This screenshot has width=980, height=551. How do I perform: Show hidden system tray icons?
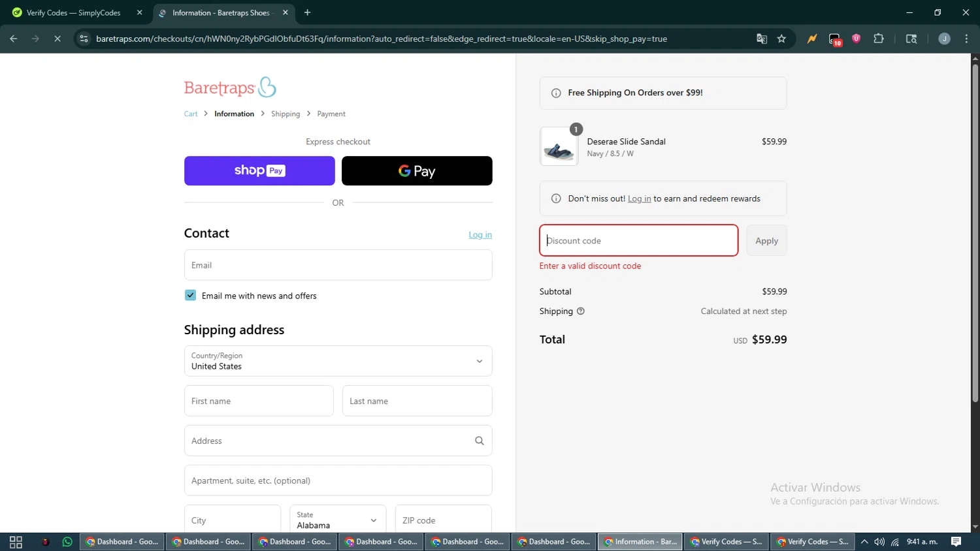[x=864, y=542]
